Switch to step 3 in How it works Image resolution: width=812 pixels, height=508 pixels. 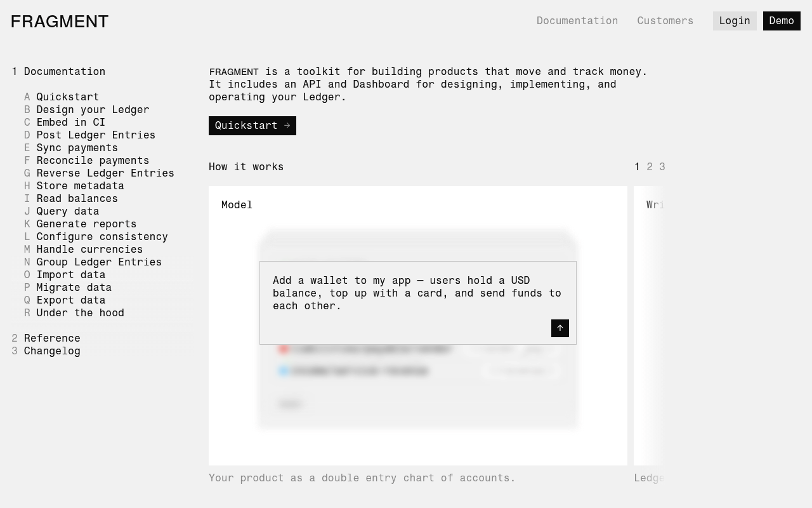pos(662,167)
